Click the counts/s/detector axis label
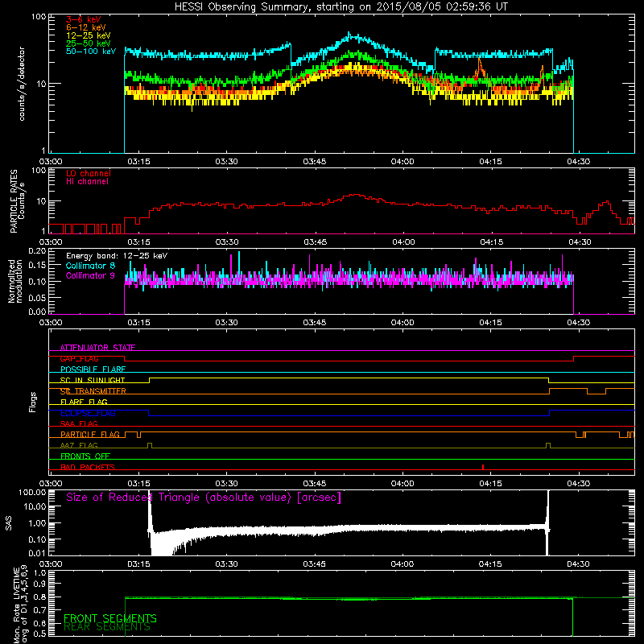Image resolution: width=644 pixels, height=644 pixels. click(22, 84)
